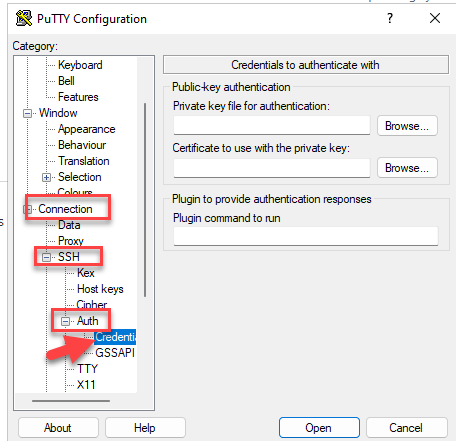The image size is (456, 441).
Task: Click the certificate file input field
Action: click(272, 168)
